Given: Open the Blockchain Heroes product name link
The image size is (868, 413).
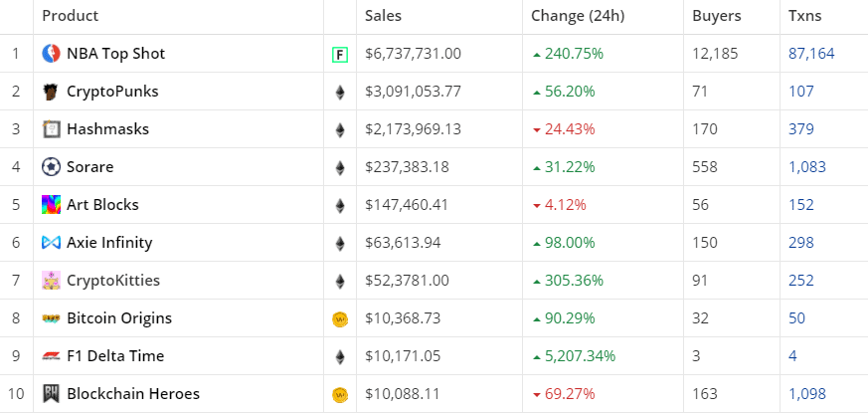Looking at the screenshot, I should 133,394.
